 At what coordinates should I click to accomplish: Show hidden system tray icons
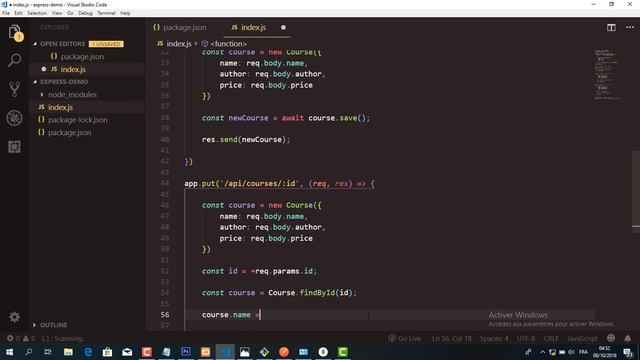(x=542, y=352)
